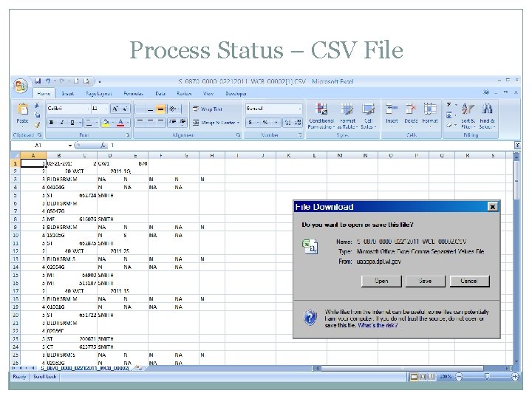Click the Format Painter brush icon
Viewport: 532px width, 399px height.
(x=37, y=125)
